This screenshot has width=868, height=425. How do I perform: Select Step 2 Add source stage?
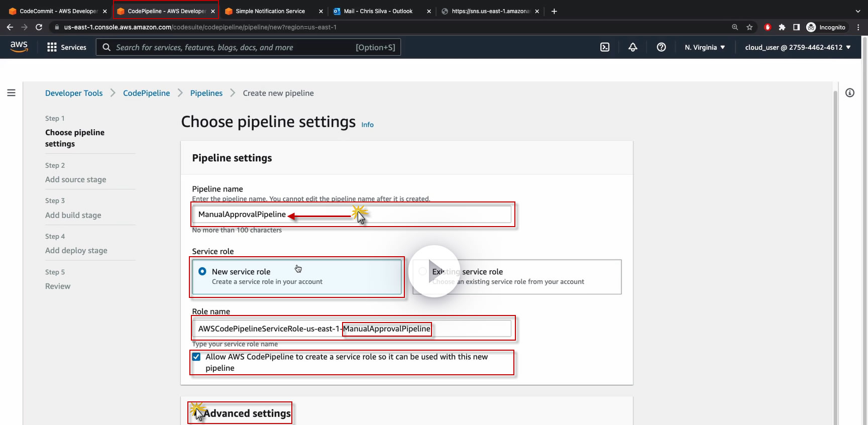[x=76, y=179]
